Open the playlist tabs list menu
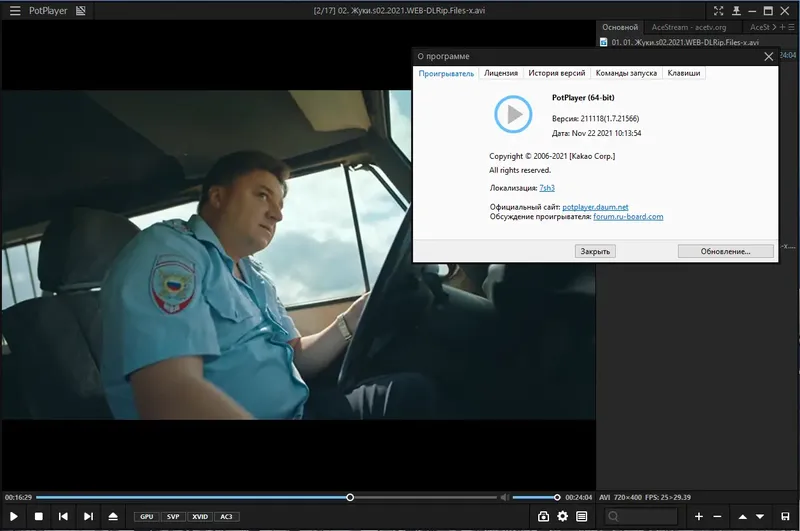The height and width of the screenshot is (531, 800). pos(791,27)
